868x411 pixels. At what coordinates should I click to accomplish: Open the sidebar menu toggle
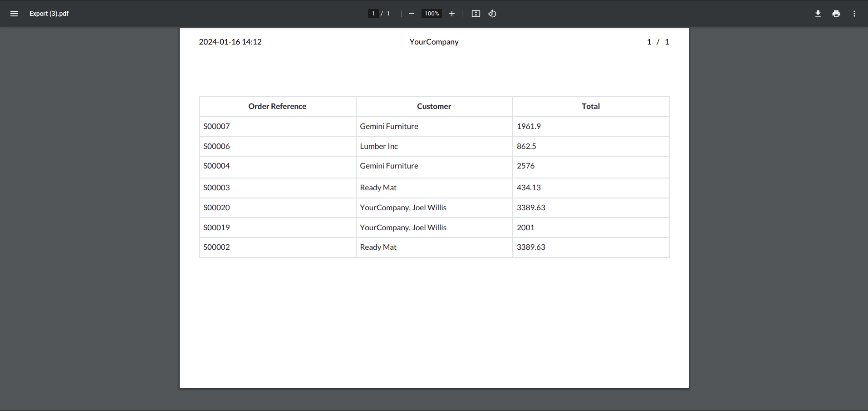pyautogui.click(x=14, y=14)
